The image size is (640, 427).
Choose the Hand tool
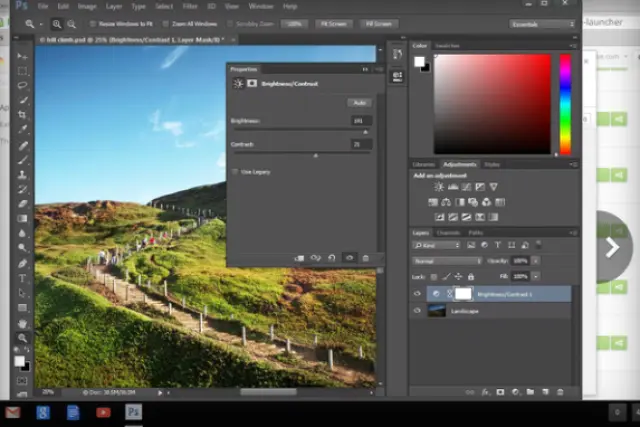[22, 324]
